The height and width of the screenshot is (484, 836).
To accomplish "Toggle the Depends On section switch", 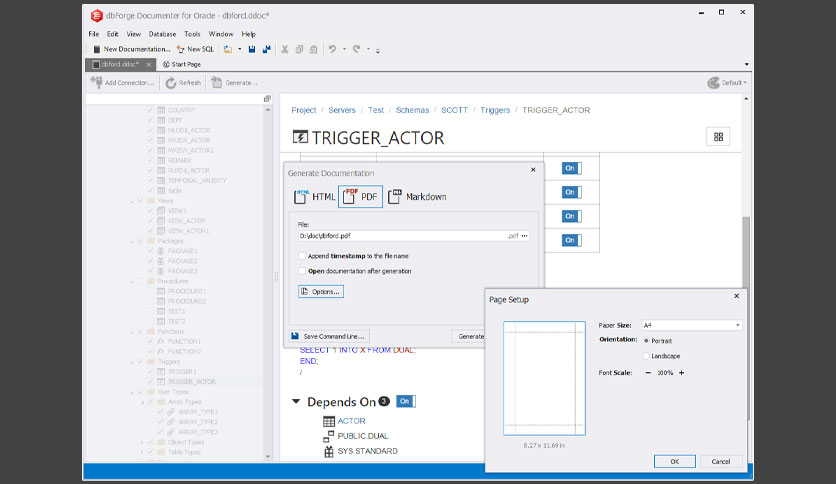I will pos(406,401).
